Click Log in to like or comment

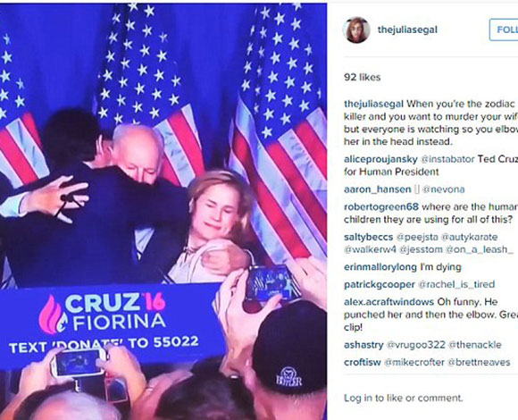click(x=403, y=398)
